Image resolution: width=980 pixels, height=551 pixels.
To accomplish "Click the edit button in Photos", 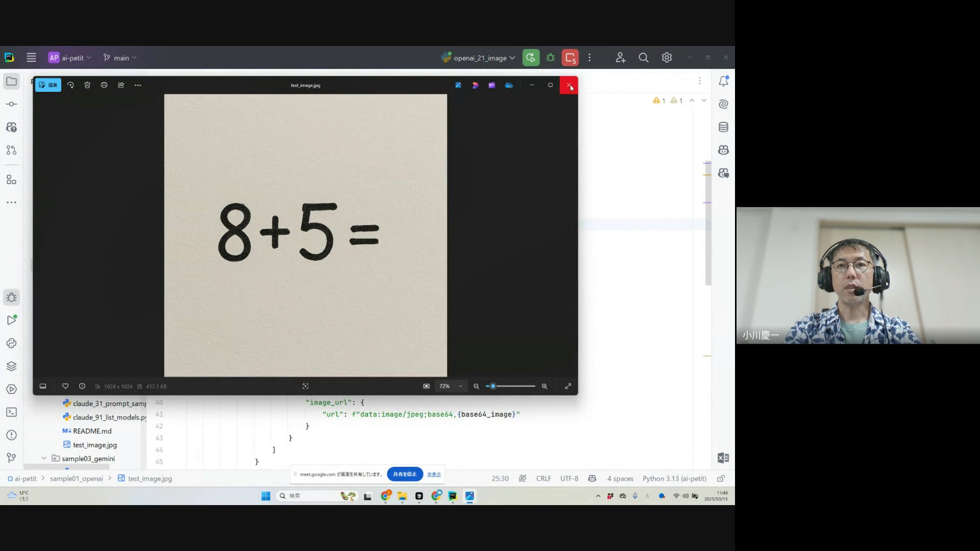I will tap(48, 85).
